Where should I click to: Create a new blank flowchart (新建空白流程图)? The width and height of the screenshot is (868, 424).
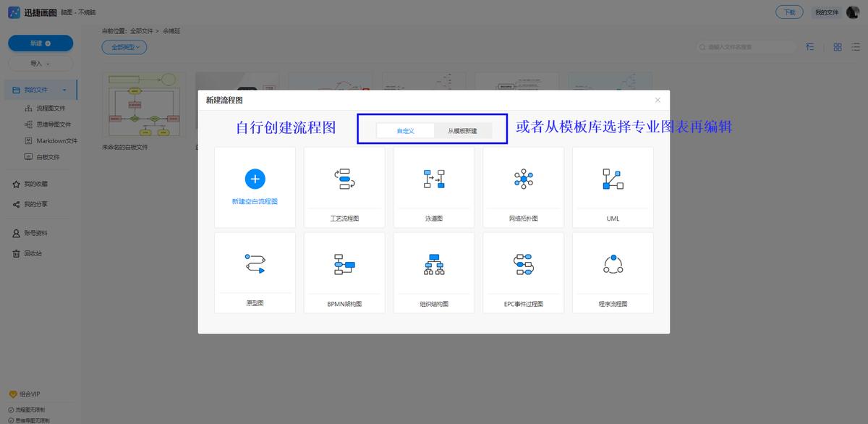click(254, 185)
